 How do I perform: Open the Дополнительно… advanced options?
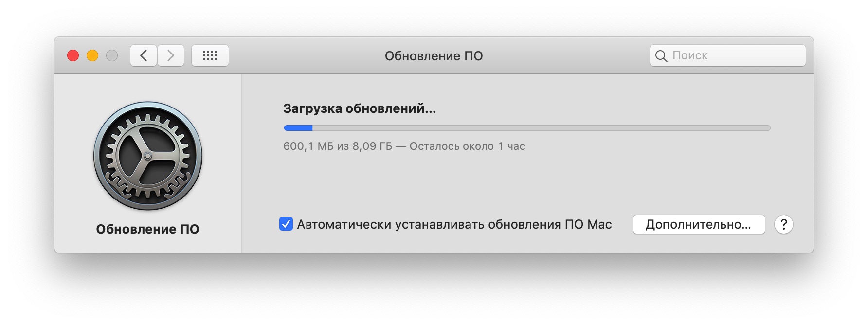(x=699, y=224)
